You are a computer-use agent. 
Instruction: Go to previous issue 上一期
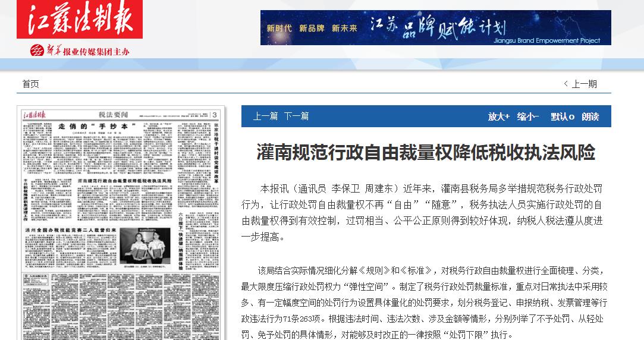[580, 84]
